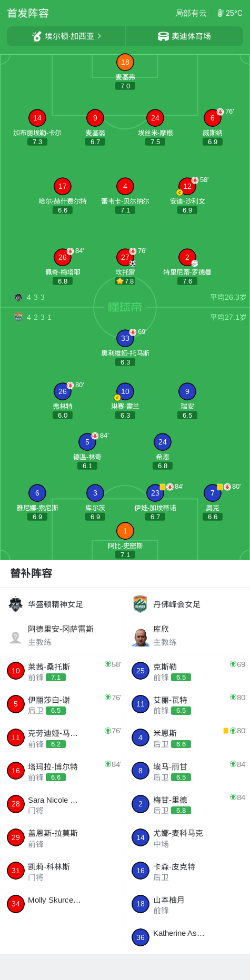Screen dimensions: 250x980
Task: Open substitute 18 山本柚月 row
Action: [187, 904]
